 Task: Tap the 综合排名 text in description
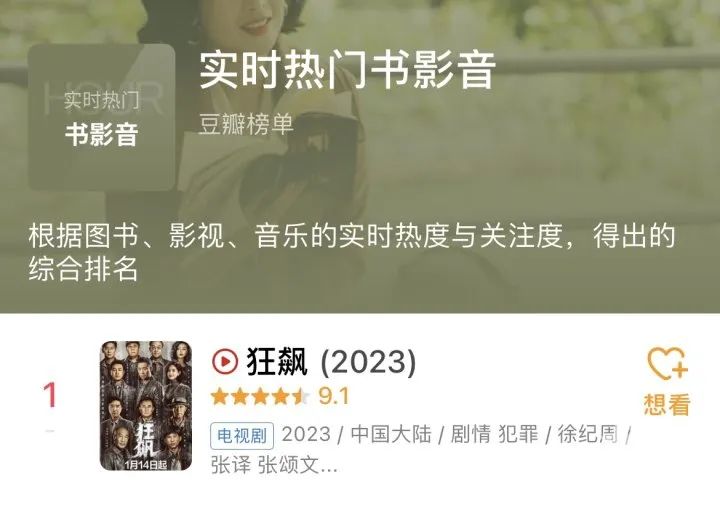tap(83, 269)
